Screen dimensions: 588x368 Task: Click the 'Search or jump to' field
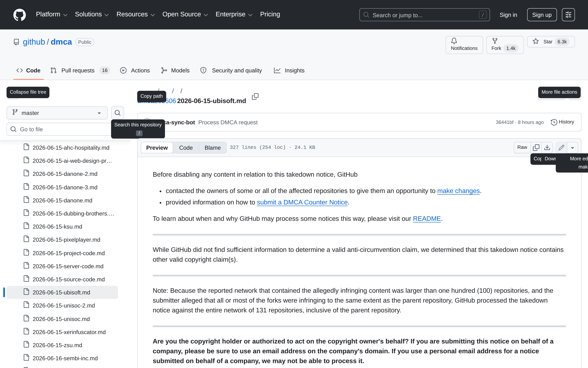pos(424,15)
